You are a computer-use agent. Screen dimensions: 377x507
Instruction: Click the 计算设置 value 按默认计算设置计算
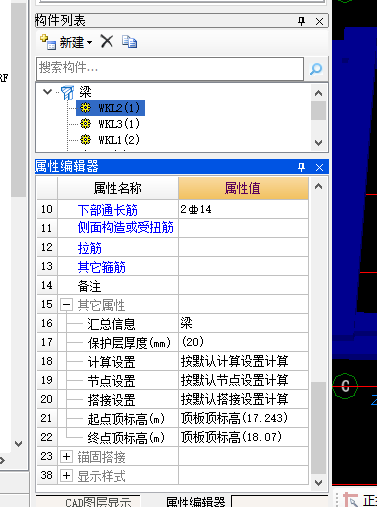[243, 361]
